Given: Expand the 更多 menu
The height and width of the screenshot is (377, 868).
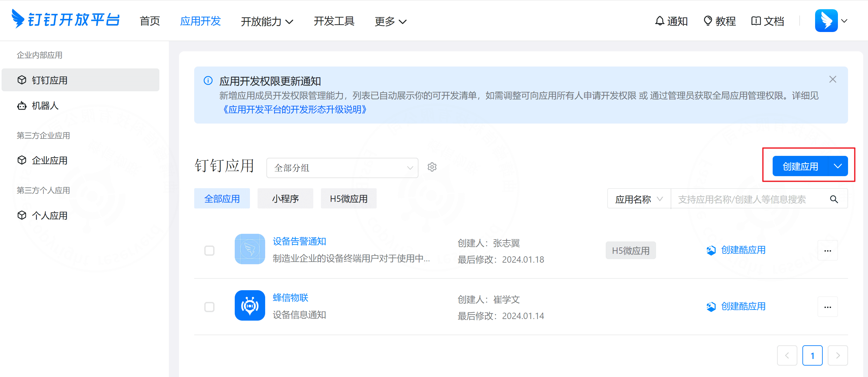Looking at the screenshot, I should [391, 22].
